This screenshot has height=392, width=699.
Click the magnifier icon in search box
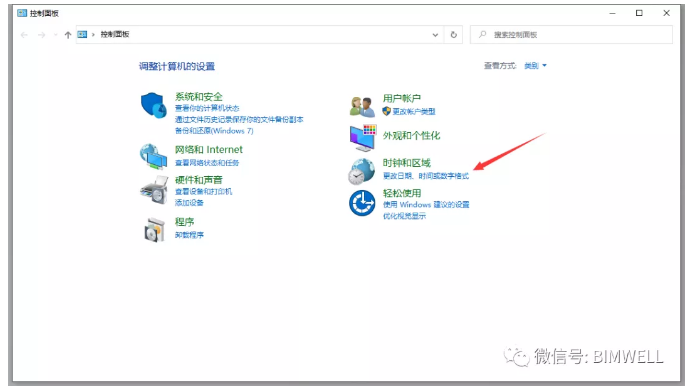tap(482, 34)
